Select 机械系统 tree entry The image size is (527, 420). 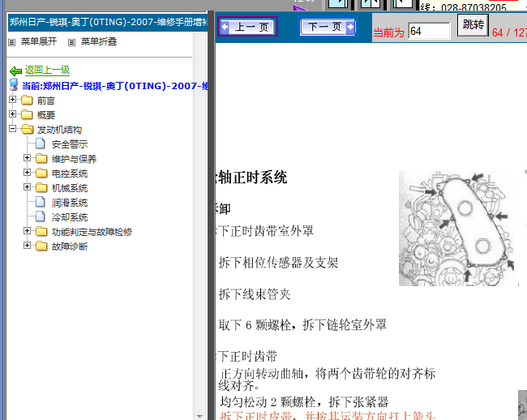70,188
